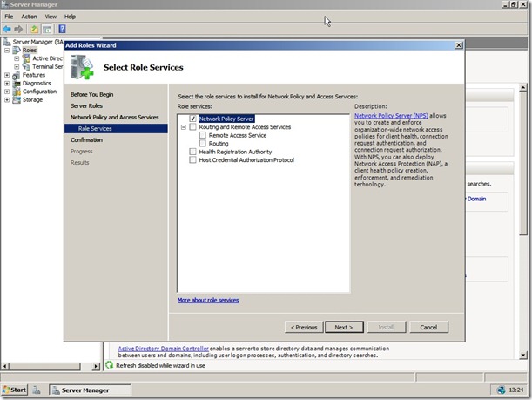Image resolution: width=532 pixels, height=400 pixels.
Task: Collapse the Roles tree node
Action: (x=7, y=50)
